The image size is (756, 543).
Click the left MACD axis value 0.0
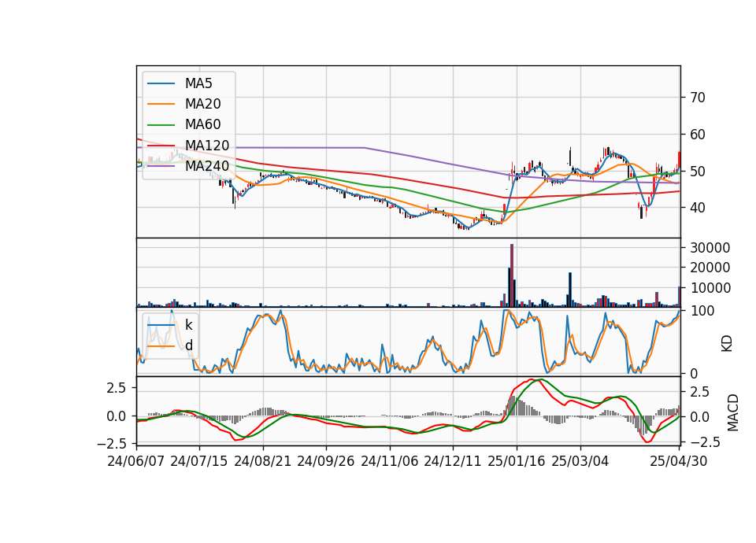117,416
